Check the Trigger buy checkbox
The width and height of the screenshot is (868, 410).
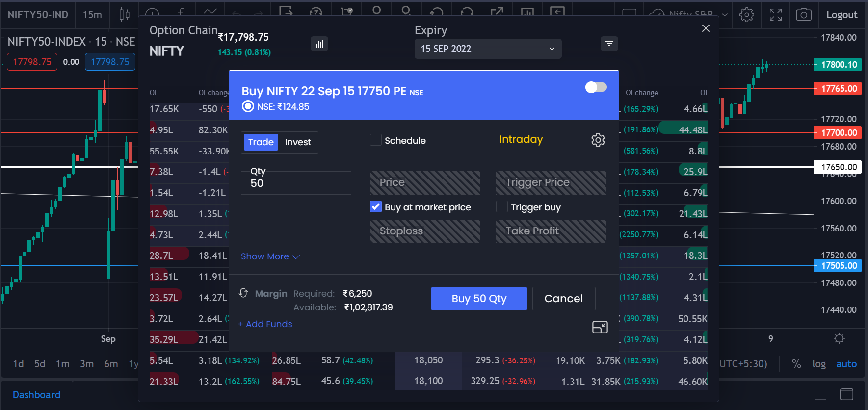pos(501,207)
